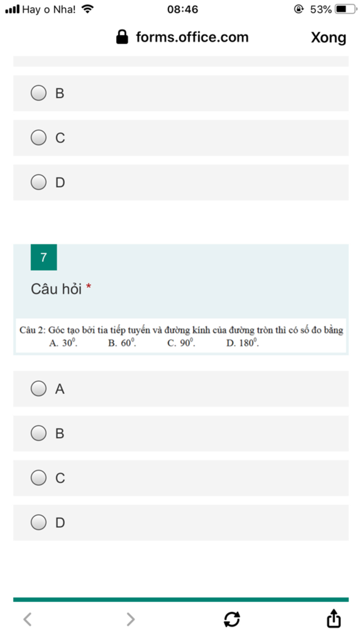
Task: Tap the browser back arrow icon
Action: point(28,619)
